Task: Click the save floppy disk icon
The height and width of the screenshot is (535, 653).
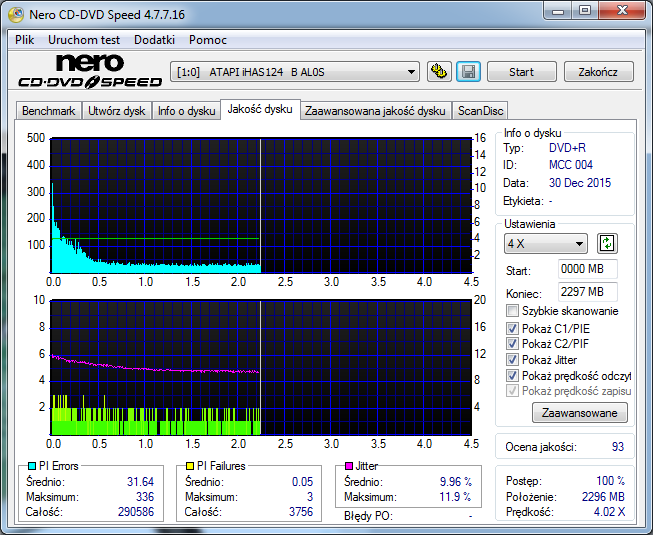Action: click(x=469, y=72)
